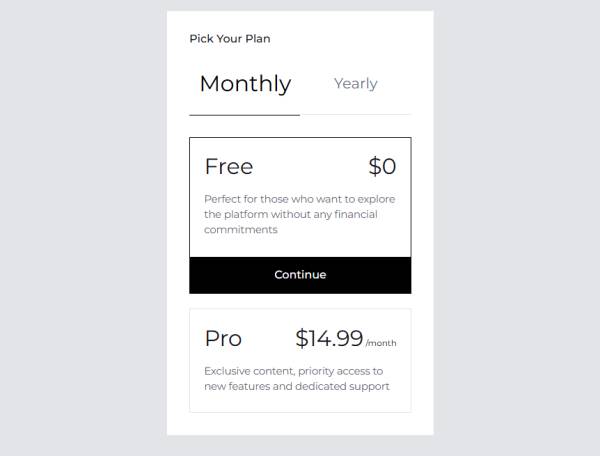600x456 pixels.
Task: Click the divider line under Yearly tab
Action: click(355, 115)
